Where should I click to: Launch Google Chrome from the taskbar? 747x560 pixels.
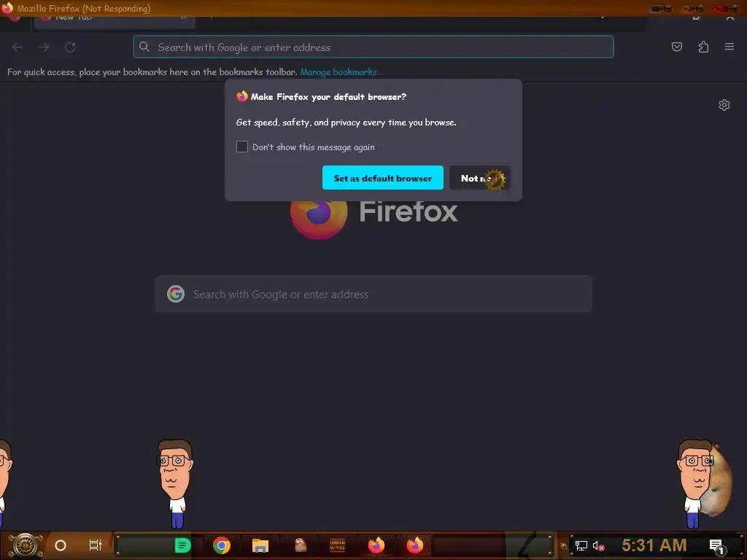click(222, 545)
